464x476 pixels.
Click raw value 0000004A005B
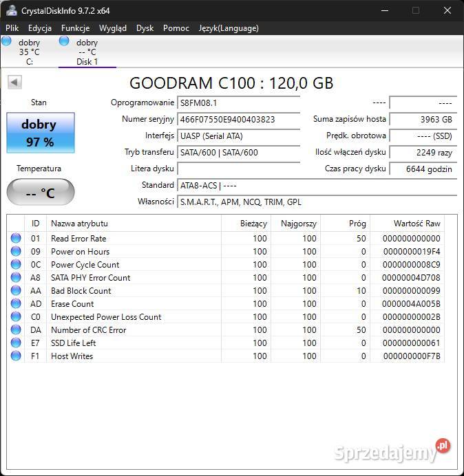411,304
